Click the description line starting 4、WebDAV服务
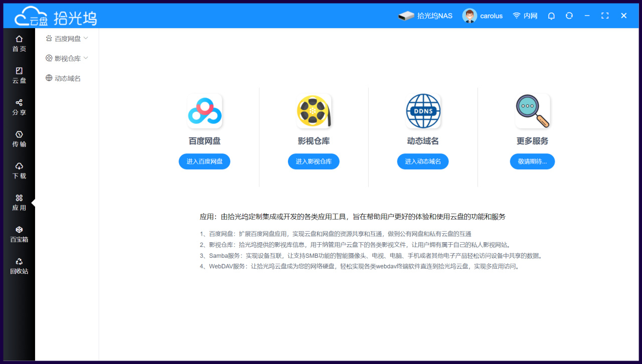 [x=360, y=267]
